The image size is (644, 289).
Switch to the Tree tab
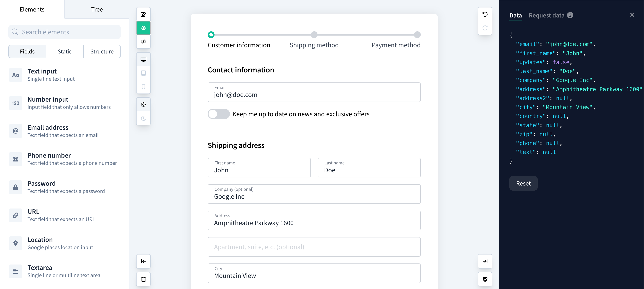97,9
